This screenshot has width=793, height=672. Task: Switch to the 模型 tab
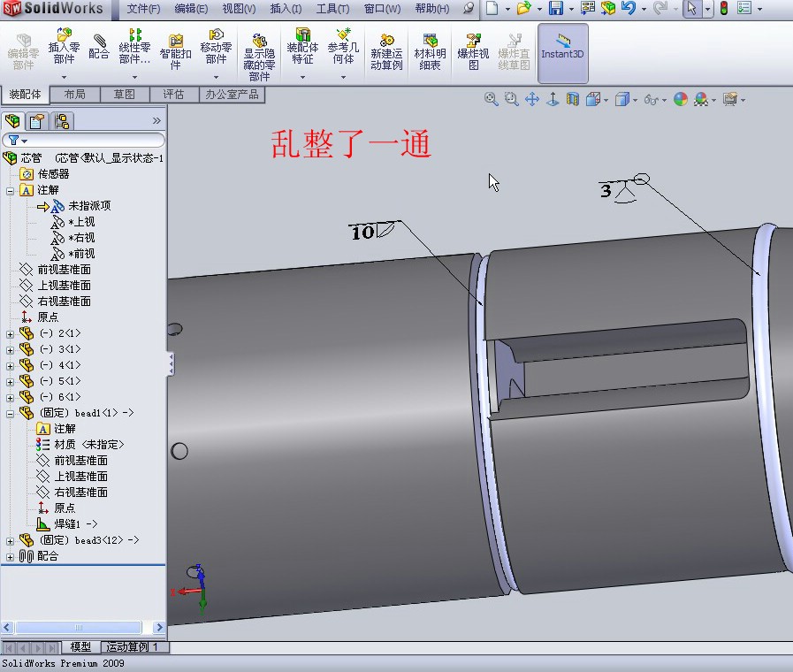[81, 646]
